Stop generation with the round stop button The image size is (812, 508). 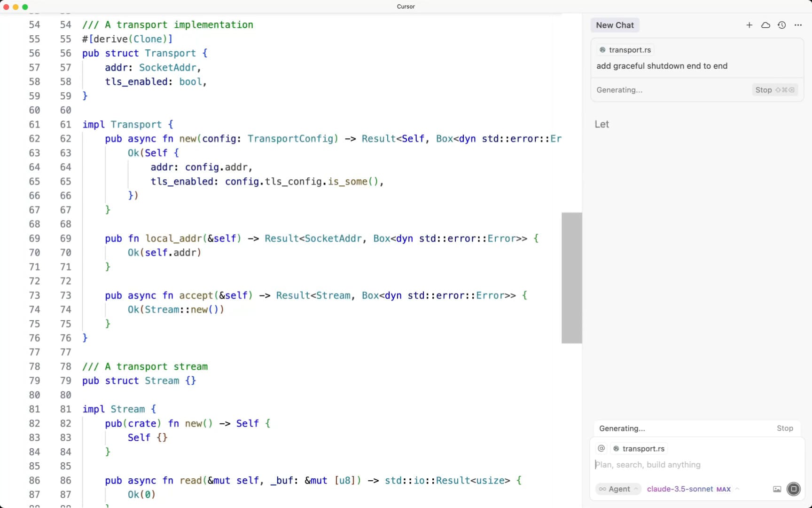794,489
